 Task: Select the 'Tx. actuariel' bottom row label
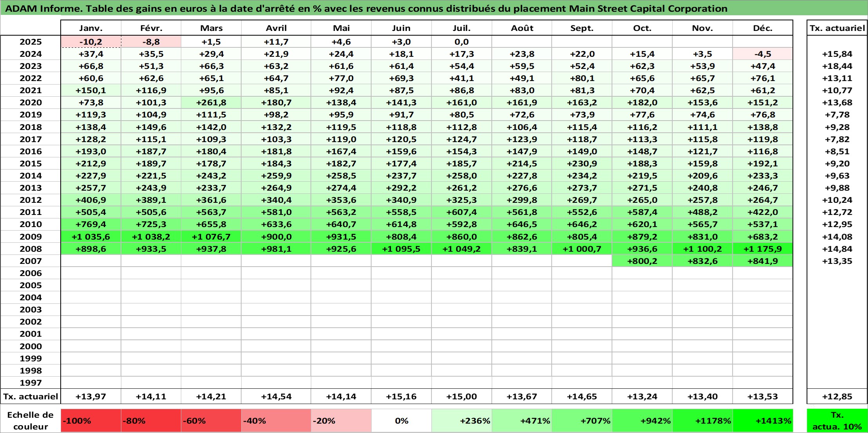coord(31,397)
